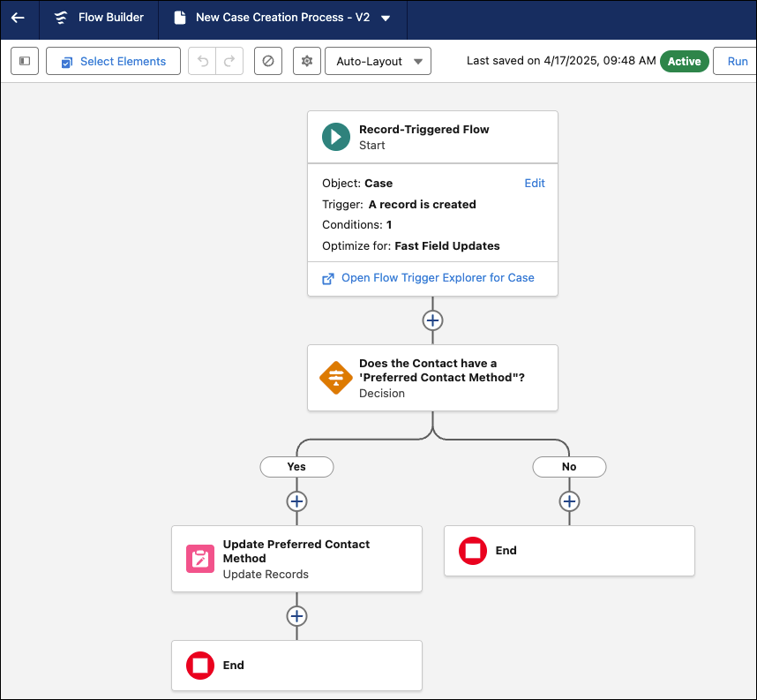Add element under Yes branch

pyautogui.click(x=296, y=501)
